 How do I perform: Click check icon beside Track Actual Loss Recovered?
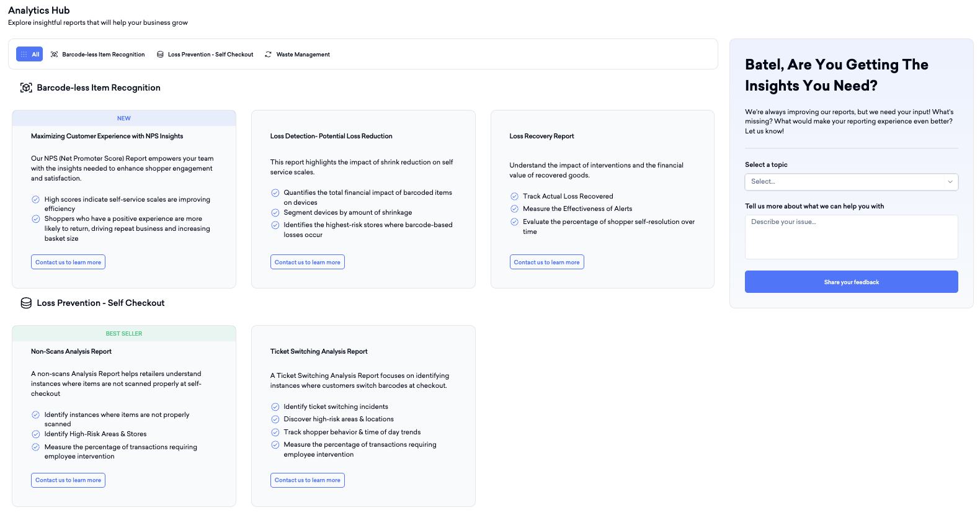pos(514,196)
